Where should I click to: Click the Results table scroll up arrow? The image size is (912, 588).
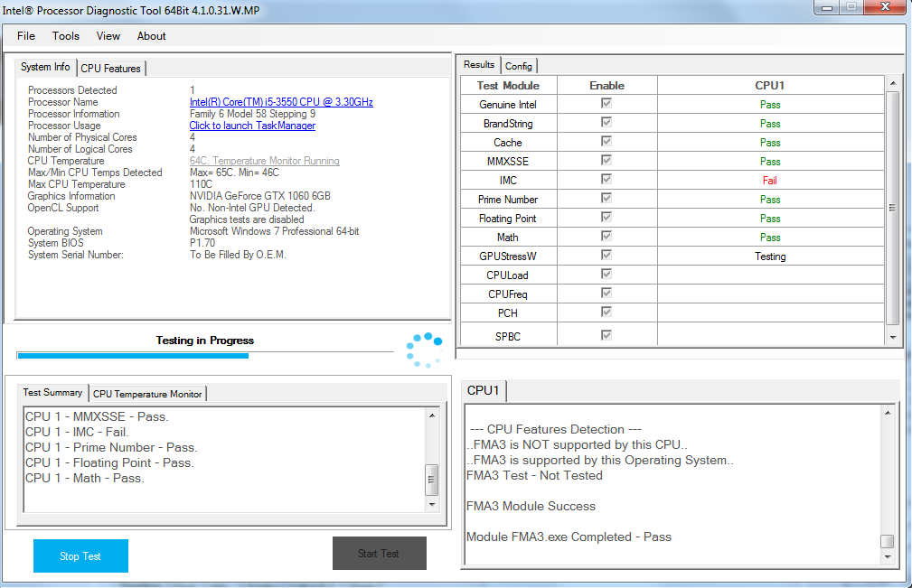click(x=893, y=84)
